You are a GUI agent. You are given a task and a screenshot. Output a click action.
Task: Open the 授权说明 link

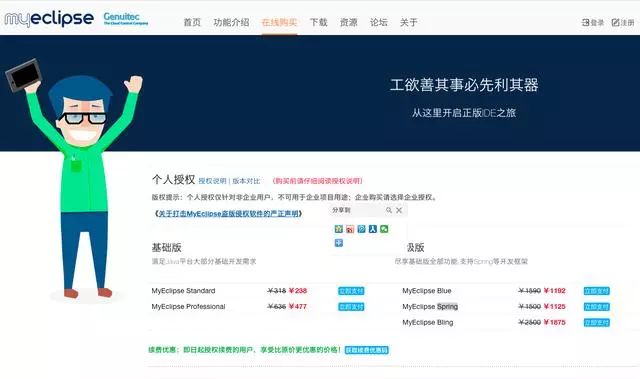212,181
